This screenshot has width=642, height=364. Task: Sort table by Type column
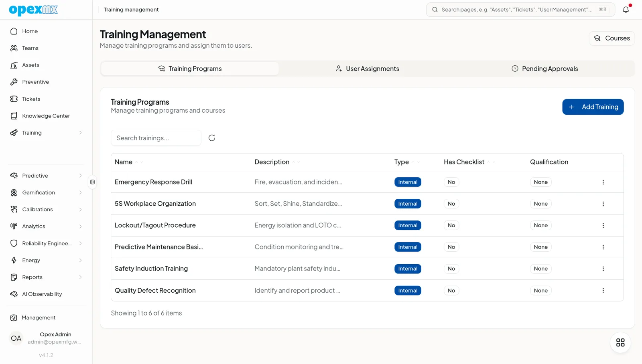407,162
